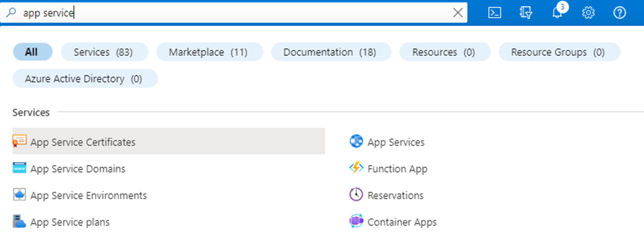
Task: Click the Function App lightning icon
Action: click(356, 168)
